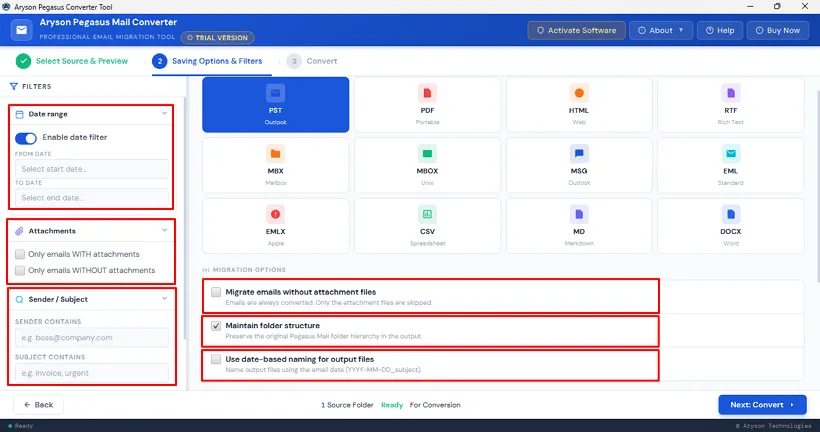Viewport: 820px width, 432px height.
Task: Click the Activate Software button
Action: [x=576, y=30]
